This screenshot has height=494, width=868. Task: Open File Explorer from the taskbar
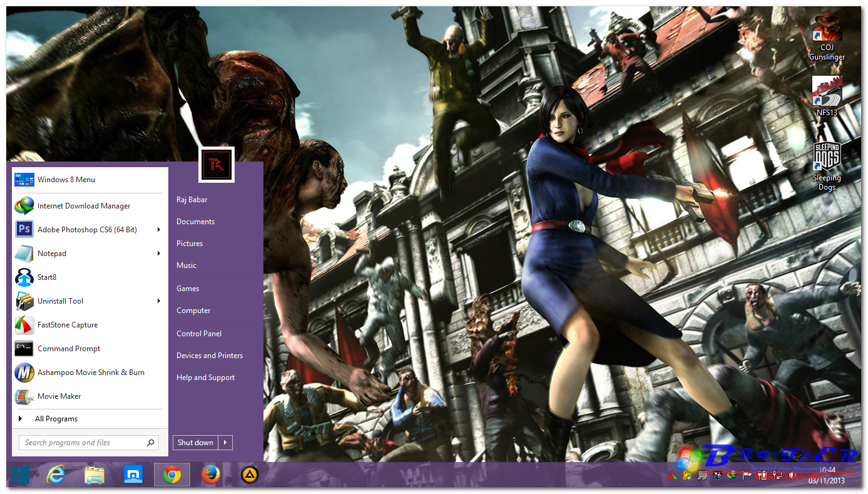pyautogui.click(x=94, y=475)
